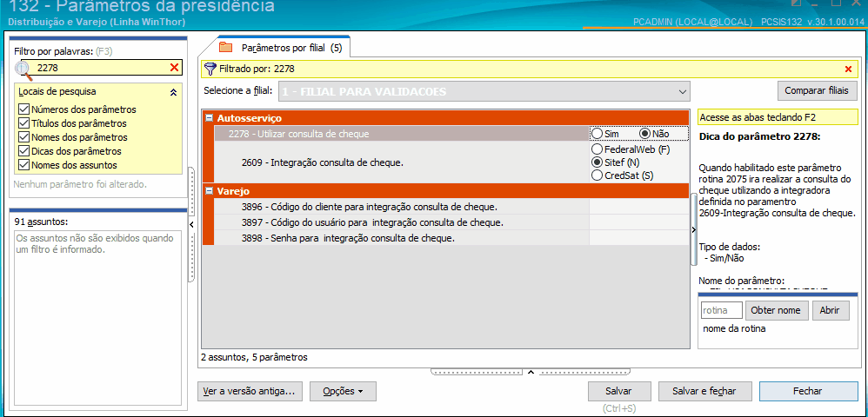The height and width of the screenshot is (417, 868).
Task: Toggle Títulos dos parâmetros checkbox
Action: (x=23, y=122)
